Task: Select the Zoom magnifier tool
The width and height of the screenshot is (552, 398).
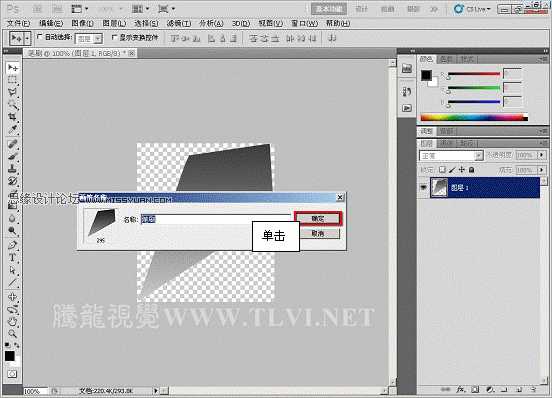Action: point(12,334)
